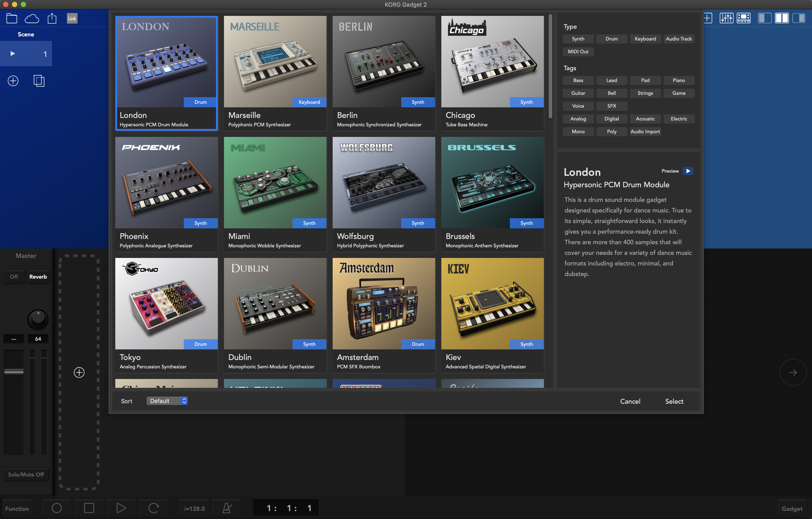This screenshot has width=812, height=519.
Task: Toggle the Bass tag
Action: [x=578, y=80]
